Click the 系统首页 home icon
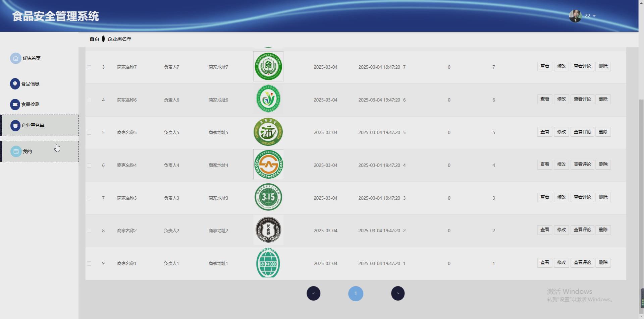 point(15,58)
